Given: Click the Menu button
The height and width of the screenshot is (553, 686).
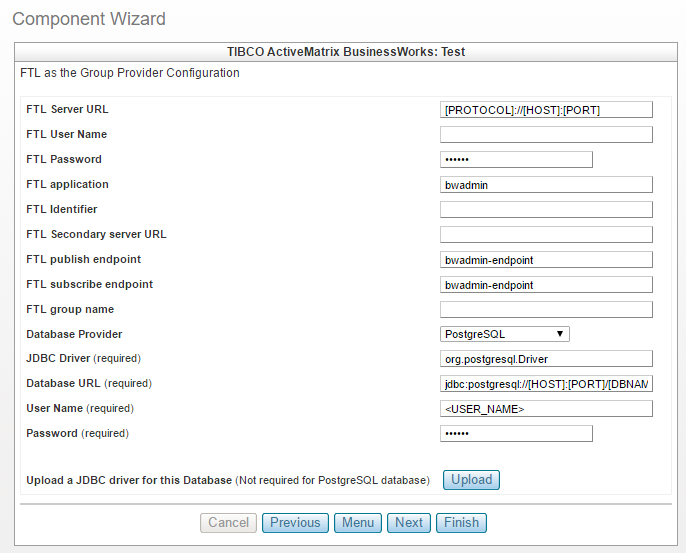Looking at the screenshot, I should (358, 522).
